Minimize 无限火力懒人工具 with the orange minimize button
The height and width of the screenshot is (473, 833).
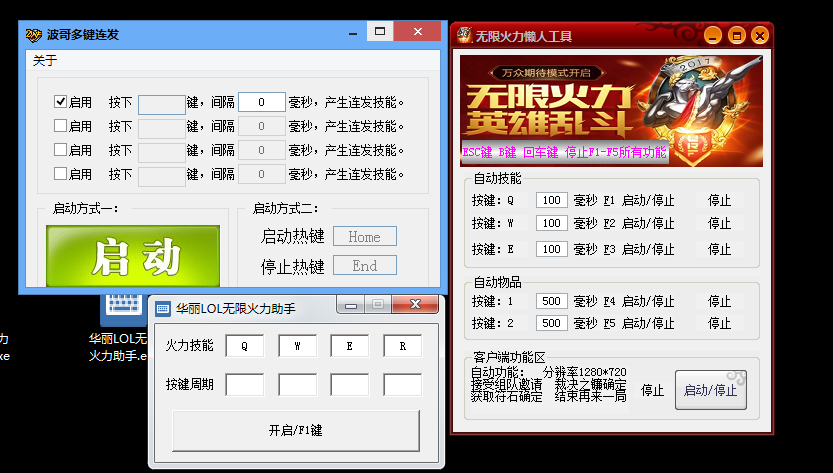click(x=713, y=35)
